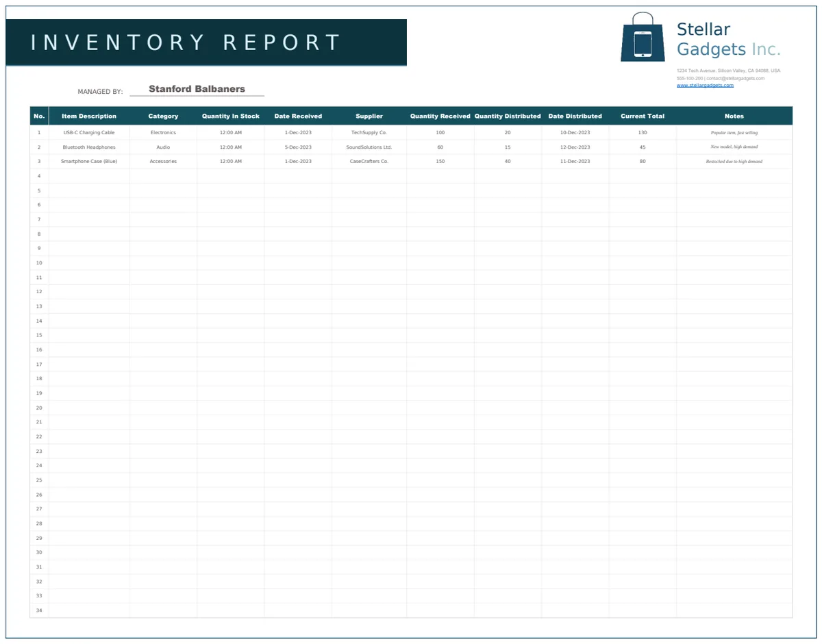Click row number 3 in the No. column
This screenshot has width=822, height=644.
[x=39, y=162]
